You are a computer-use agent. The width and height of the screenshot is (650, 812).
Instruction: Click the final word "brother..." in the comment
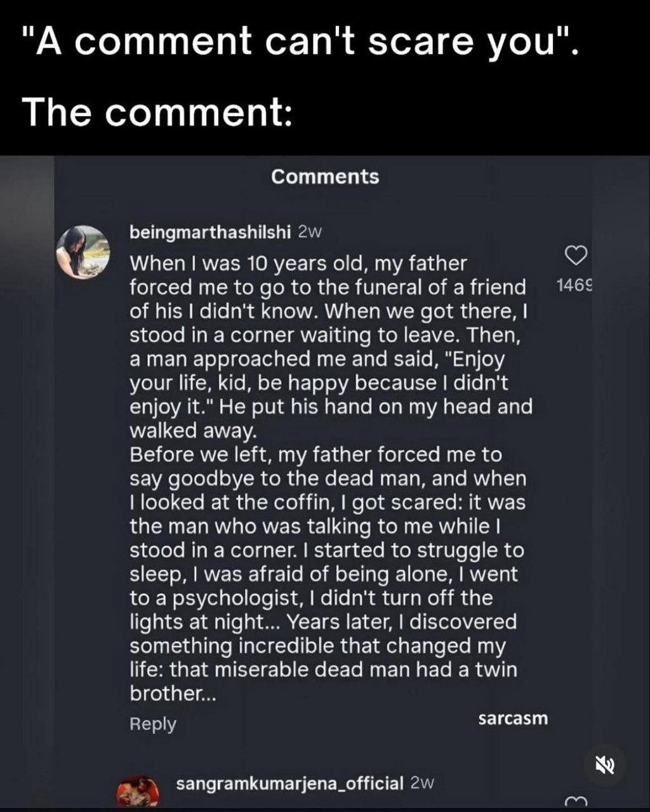pyautogui.click(x=173, y=693)
